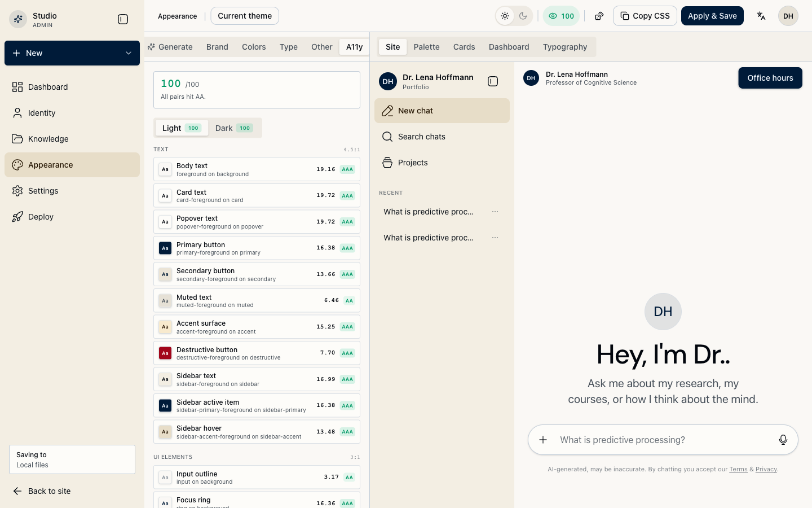
Task: Open the language translate icon
Action: coord(761,16)
